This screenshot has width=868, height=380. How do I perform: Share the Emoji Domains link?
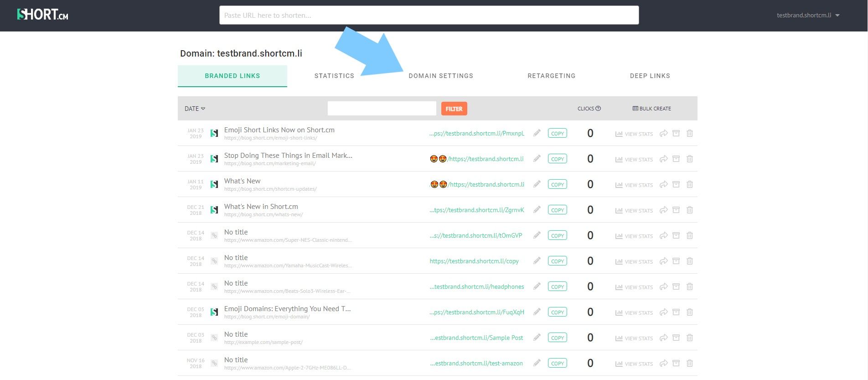click(664, 312)
